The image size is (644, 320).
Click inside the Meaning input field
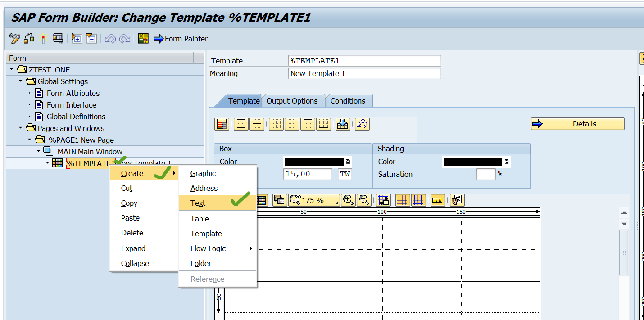tap(365, 73)
